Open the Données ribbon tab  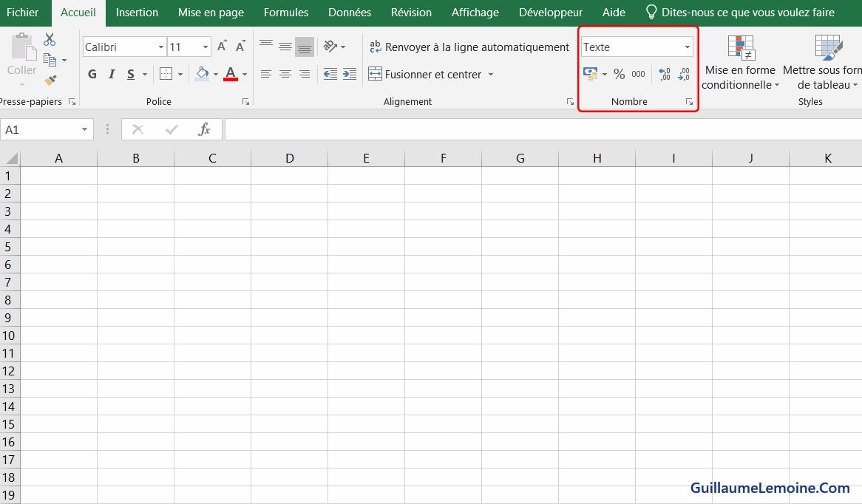coord(349,12)
